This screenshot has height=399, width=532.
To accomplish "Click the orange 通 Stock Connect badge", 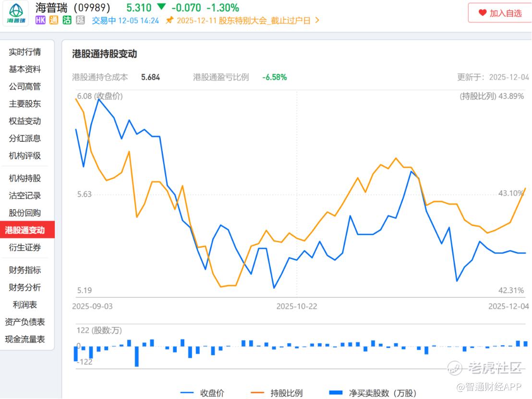I will [x=54, y=20].
